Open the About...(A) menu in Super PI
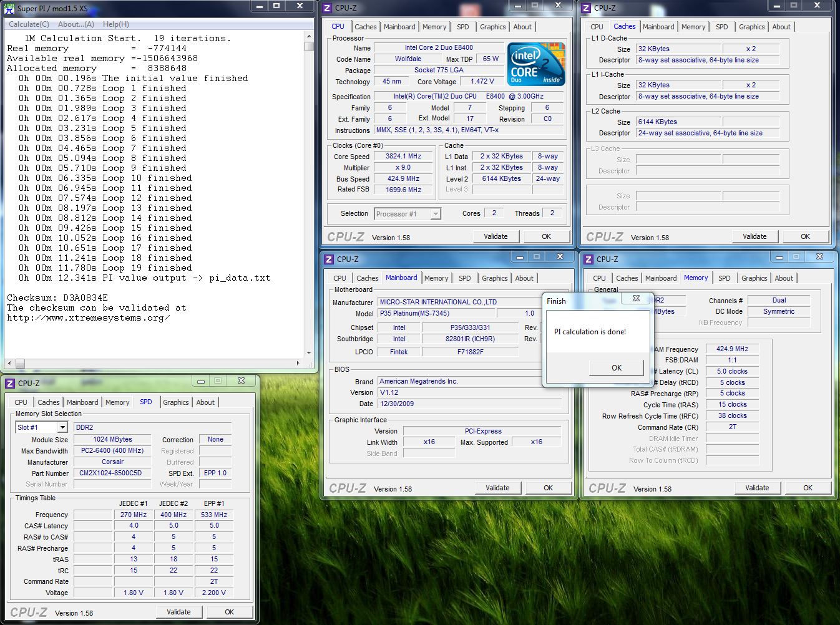Image resolution: width=840 pixels, height=625 pixels. [x=76, y=24]
